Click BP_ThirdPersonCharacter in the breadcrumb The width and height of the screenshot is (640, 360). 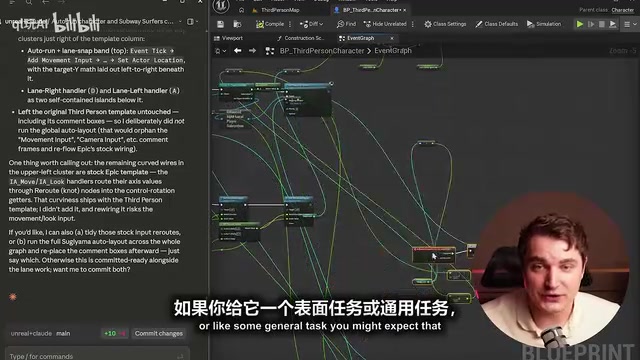click(x=322, y=51)
